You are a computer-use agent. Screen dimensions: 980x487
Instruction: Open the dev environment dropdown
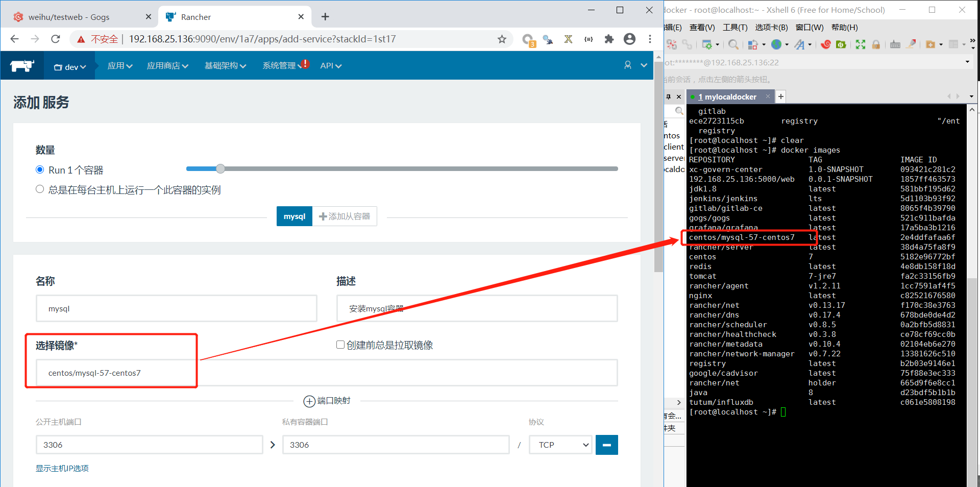click(x=70, y=66)
